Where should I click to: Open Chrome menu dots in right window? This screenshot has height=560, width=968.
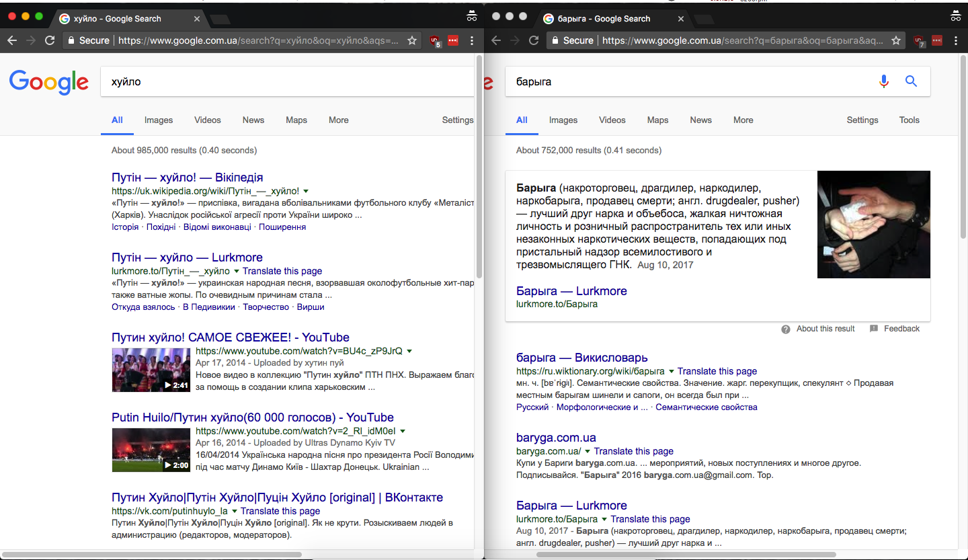[x=956, y=40]
